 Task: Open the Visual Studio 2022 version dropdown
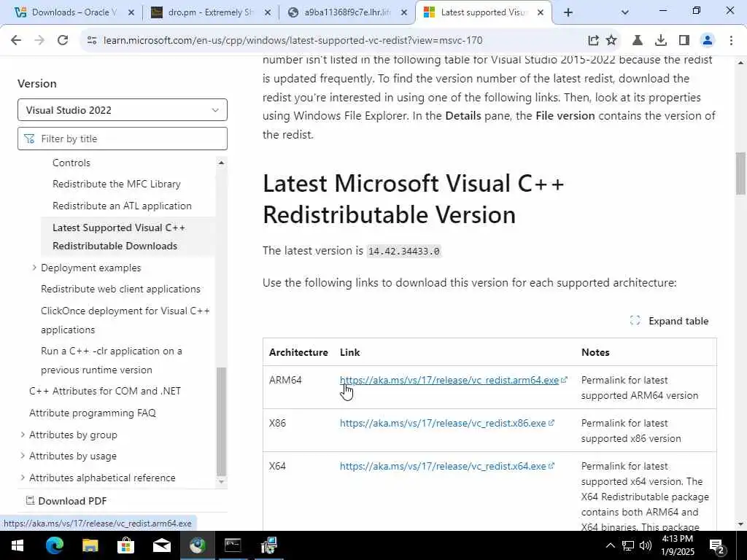[123, 110]
